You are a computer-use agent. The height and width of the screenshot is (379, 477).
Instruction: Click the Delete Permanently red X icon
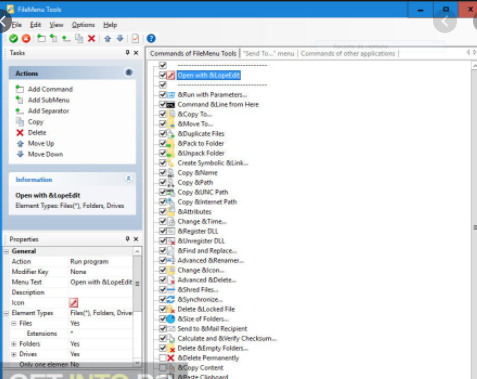(x=171, y=358)
